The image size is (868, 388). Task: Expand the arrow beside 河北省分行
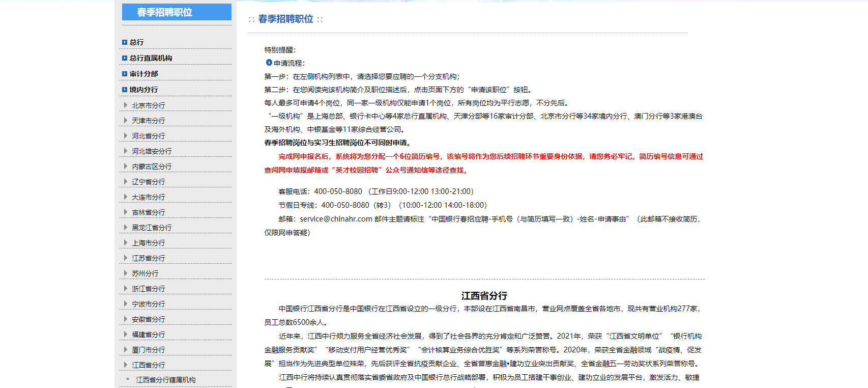[126, 135]
